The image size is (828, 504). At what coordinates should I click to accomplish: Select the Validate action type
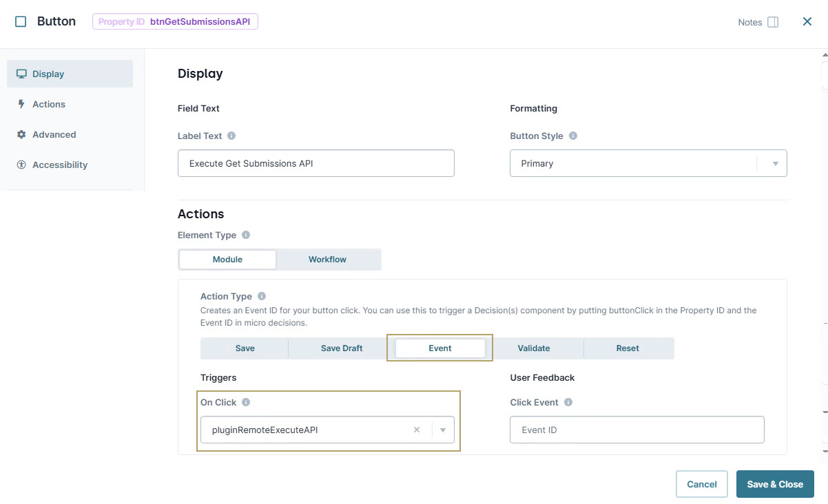(x=535, y=348)
